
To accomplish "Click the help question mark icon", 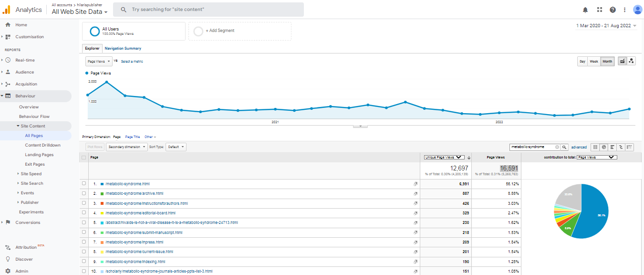I will click(613, 10).
